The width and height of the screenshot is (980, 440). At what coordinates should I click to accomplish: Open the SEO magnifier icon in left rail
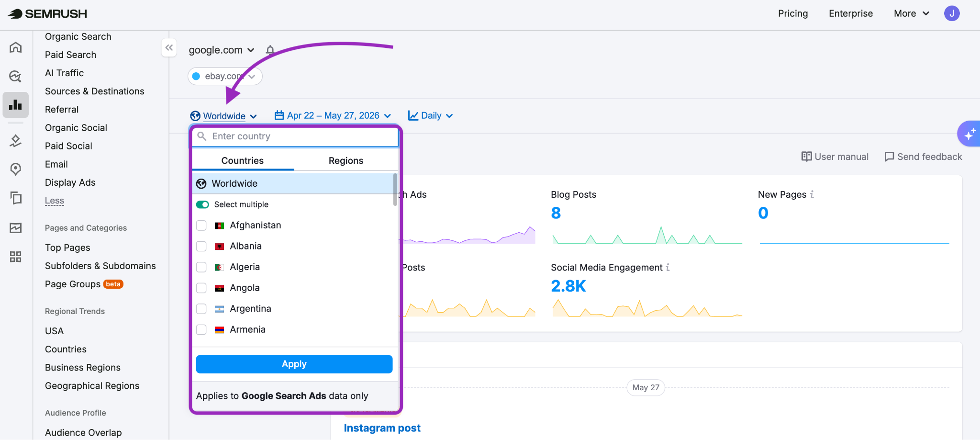click(16, 76)
